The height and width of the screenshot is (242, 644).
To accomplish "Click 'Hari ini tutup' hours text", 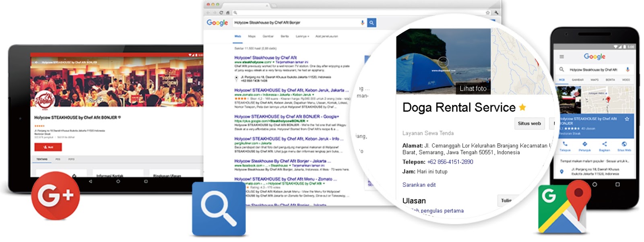I will [432, 172].
